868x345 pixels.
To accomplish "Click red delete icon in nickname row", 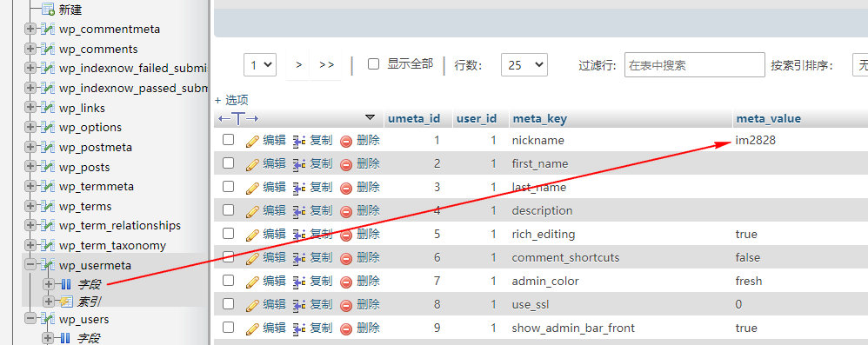I will [346, 141].
